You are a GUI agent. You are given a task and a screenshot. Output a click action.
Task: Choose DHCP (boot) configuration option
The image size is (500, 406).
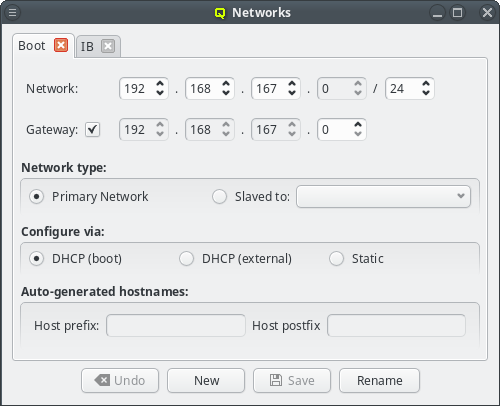point(36,259)
